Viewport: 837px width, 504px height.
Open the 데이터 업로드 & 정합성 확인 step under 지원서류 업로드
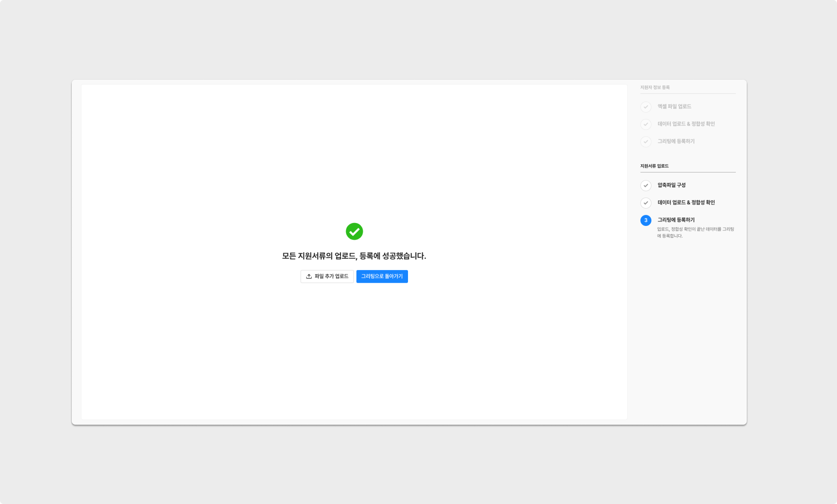click(686, 202)
